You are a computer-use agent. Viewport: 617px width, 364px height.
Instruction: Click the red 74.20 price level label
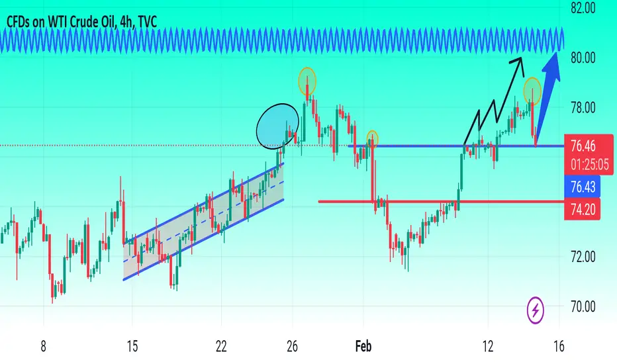[x=583, y=209]
